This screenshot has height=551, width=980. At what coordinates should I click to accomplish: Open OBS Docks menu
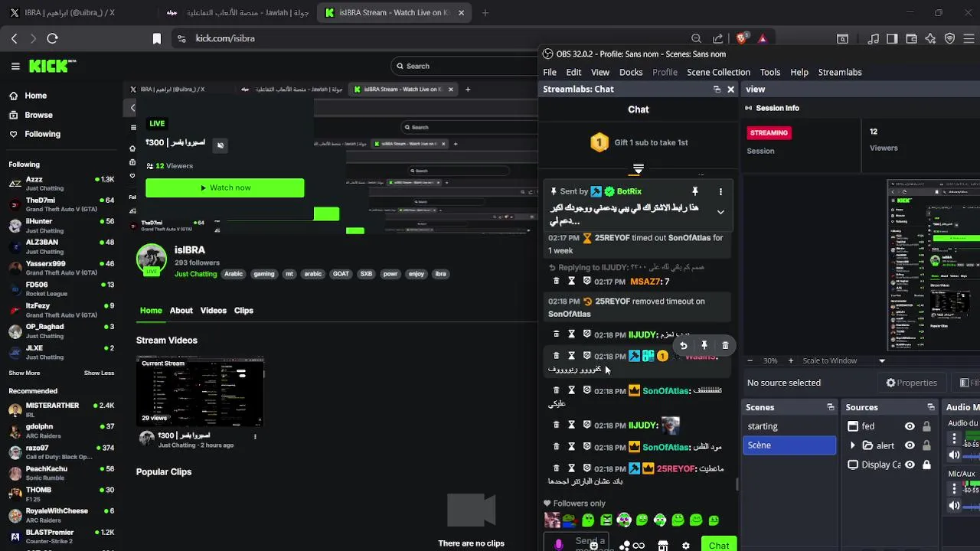(631, 72)
